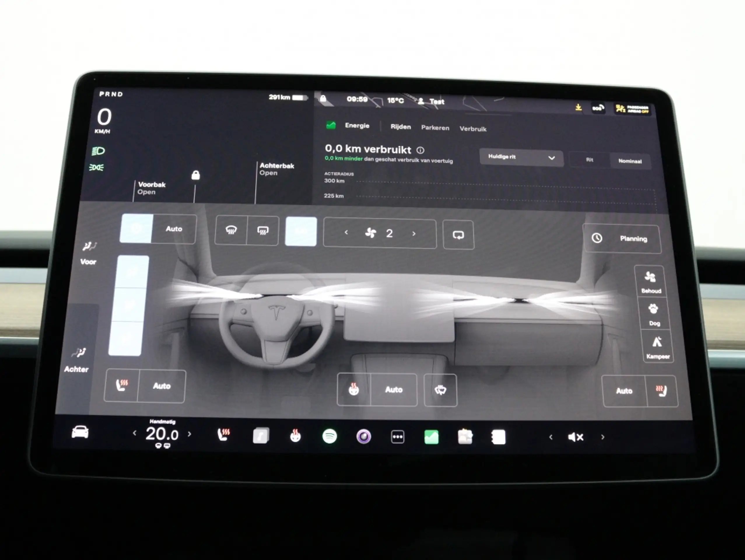Open the Toybox app icon

pos(465,437)
